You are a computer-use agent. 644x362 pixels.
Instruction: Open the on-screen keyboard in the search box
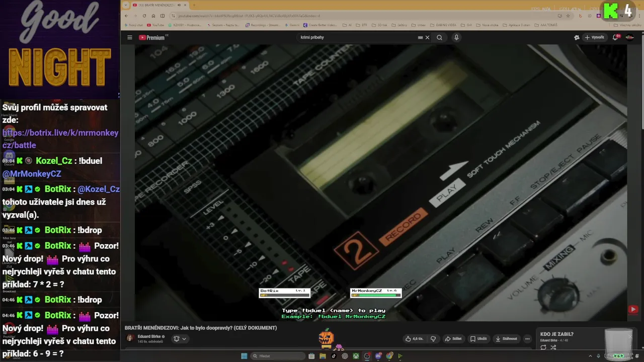pyautogui.click(x=420, y=37)
